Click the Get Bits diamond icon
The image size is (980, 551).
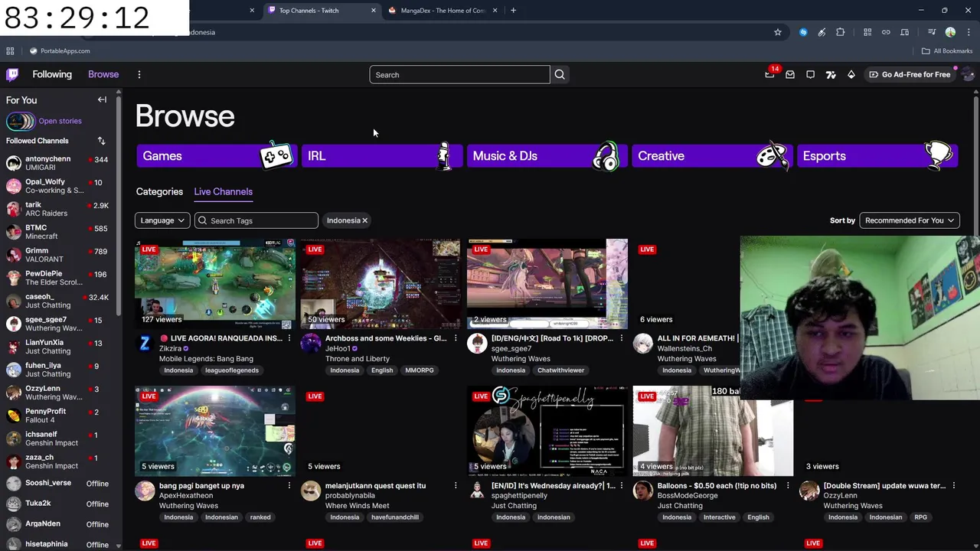point(851,74)
